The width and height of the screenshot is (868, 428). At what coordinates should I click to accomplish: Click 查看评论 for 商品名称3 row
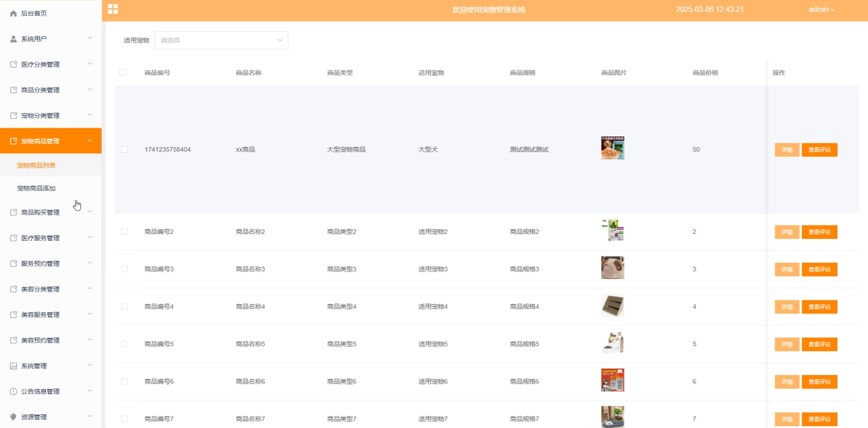[x=820, y=270]
